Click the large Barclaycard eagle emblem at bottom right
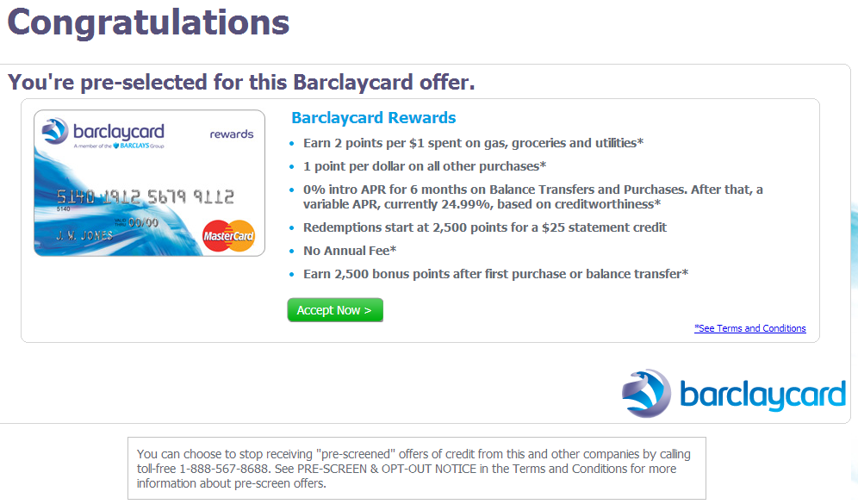This screenshot has width=858, height=504. tap(646, 394)
